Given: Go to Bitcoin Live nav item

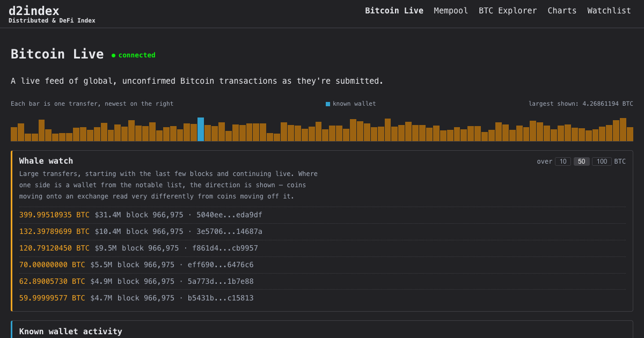Looking at the screenshot, I should (x=394, y=11).
